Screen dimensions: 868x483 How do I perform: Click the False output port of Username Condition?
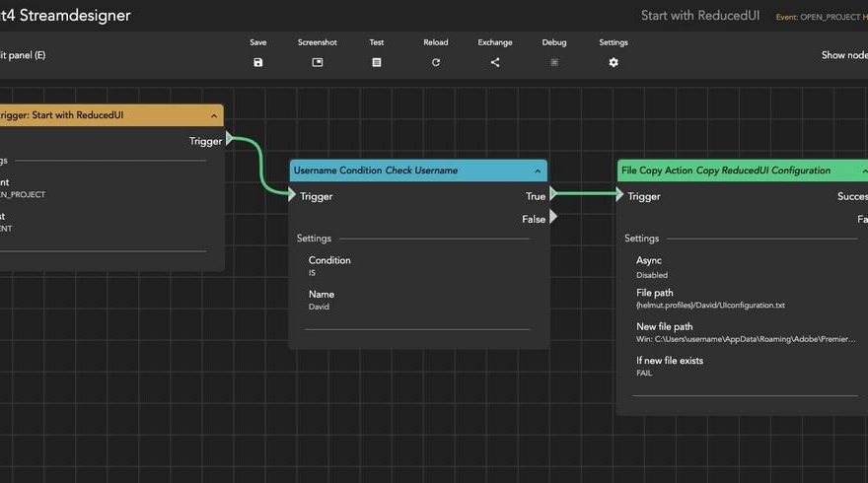[x=553, y=218]
